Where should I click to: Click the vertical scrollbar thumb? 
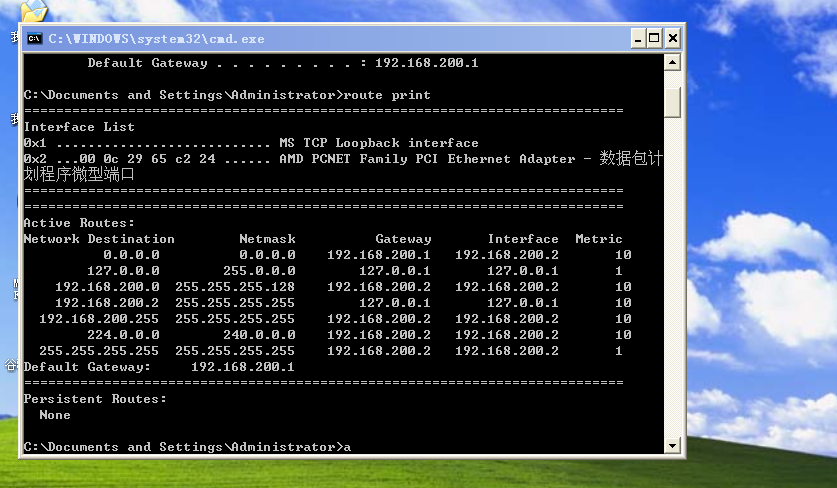point(672,102)
